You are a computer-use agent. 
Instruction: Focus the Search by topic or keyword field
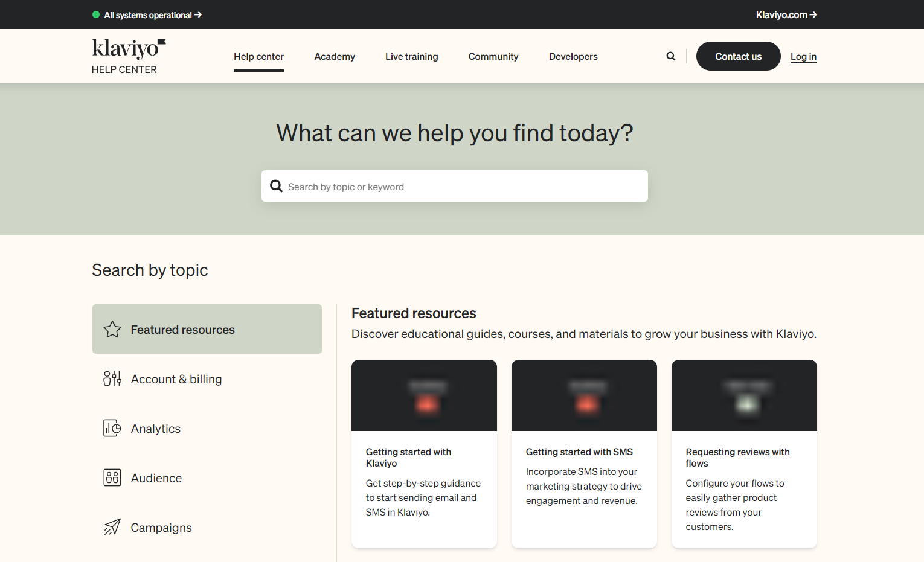click(455, 186)
